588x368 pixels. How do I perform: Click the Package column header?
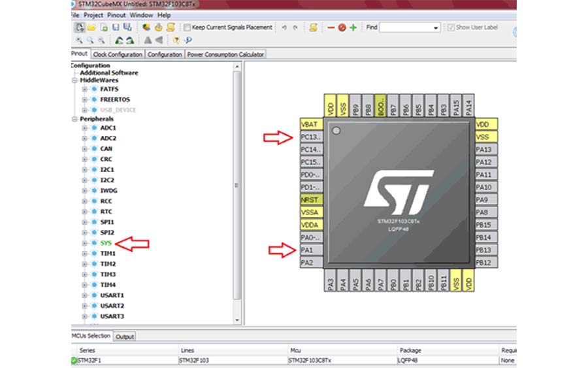pyautogui.click(x=410, y=350)
